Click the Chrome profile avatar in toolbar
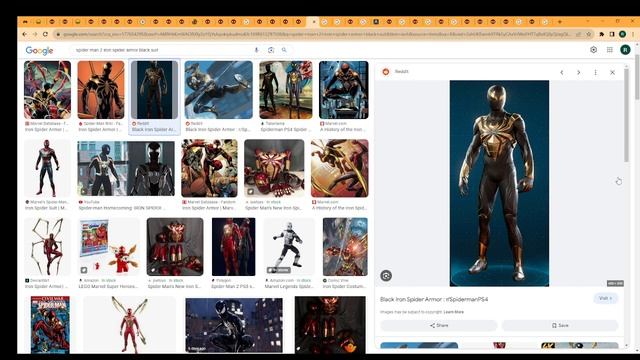The width and height of the screenshot is (640, 360). coord(622,34)
